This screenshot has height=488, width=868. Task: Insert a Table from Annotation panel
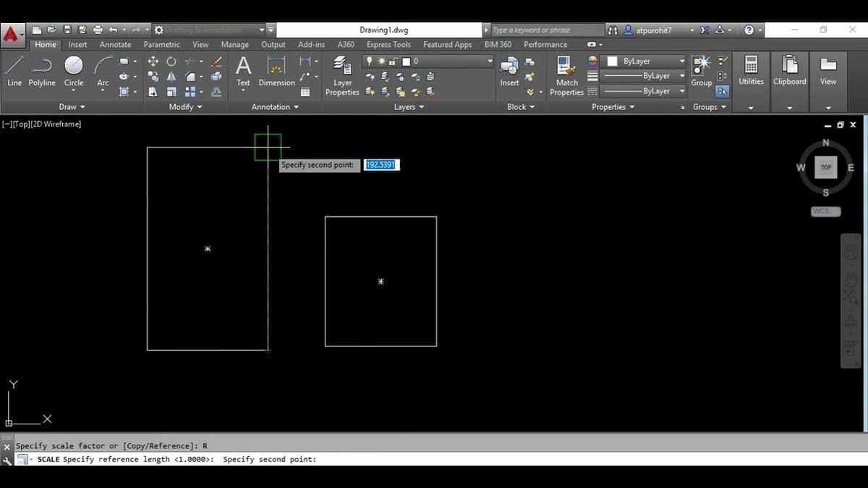pyautogui.click(x=305, y=92)
